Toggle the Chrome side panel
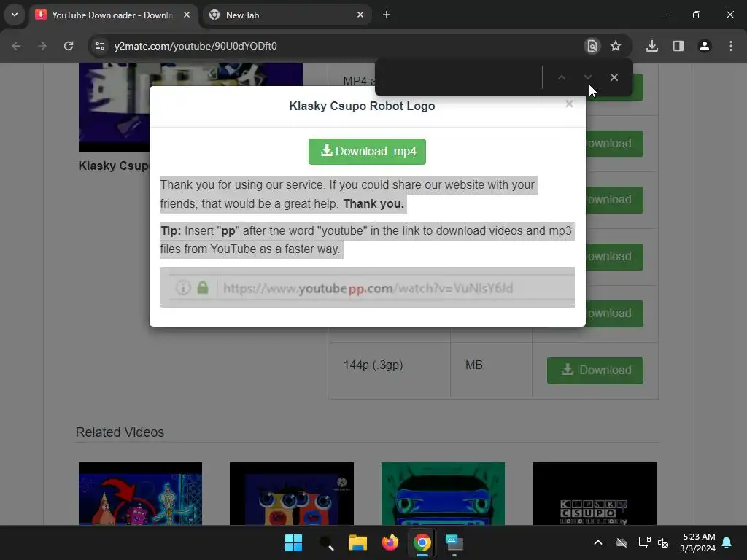 tap(678, 46)
